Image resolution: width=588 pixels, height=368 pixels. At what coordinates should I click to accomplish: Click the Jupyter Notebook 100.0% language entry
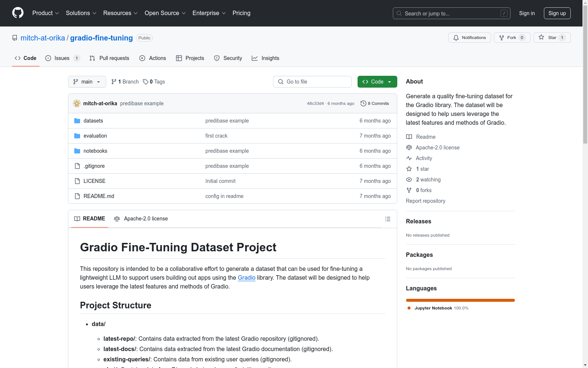(438, 308)
